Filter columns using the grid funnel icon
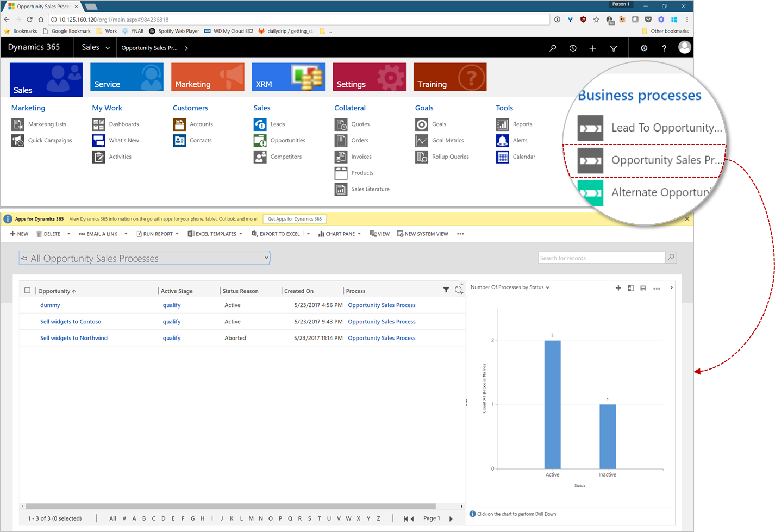This screenshot has width=775, height=532. click(x=446, y=290)
